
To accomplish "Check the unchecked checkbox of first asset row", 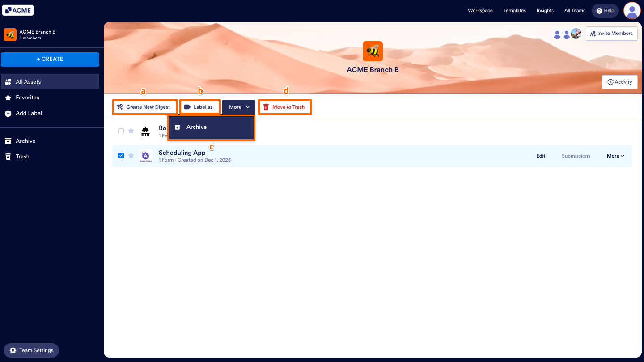I will 121,131.
